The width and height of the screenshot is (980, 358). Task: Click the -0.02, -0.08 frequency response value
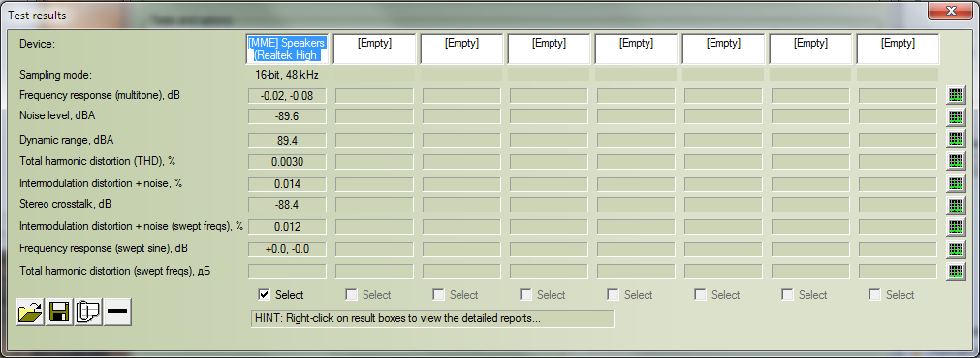287,96
